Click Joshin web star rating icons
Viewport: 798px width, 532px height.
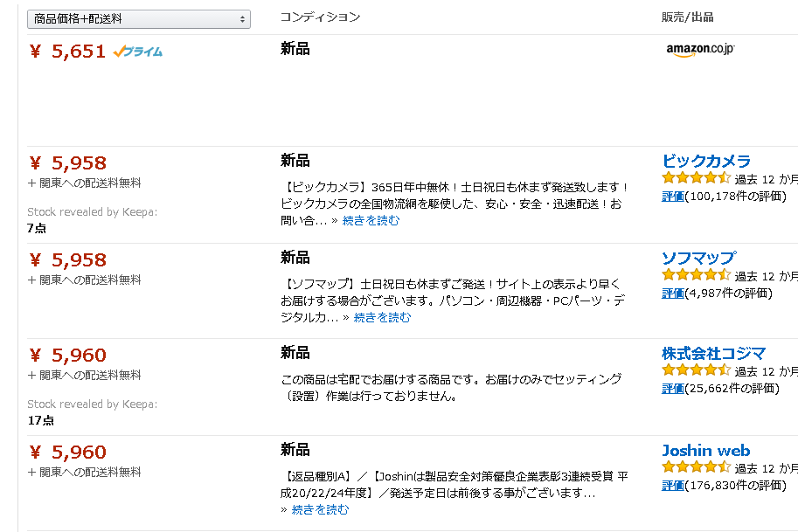(696, 466)
